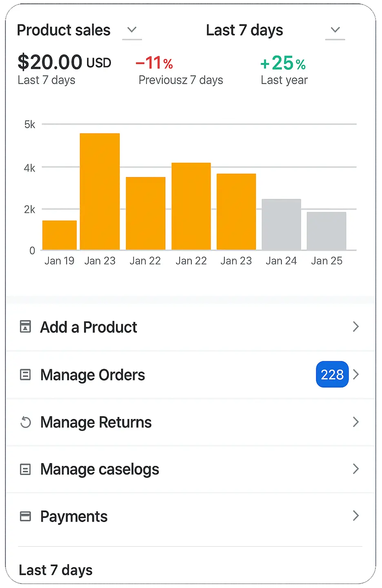This screenshot has height=588, width=382.
Task: Expand the Product sales dropdown arrow
Action: click(132, 30)
